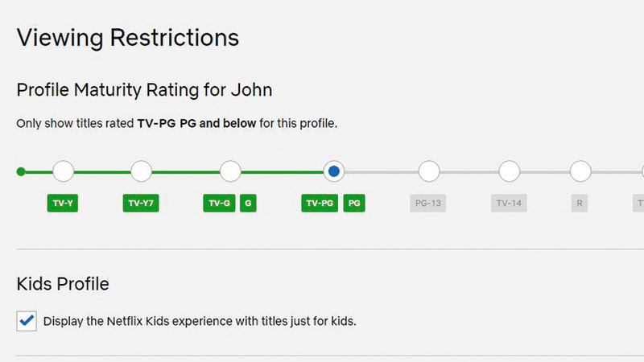The height and width of the screenshot is (362, 644).
Task: Click the green TV-G rating badge
Action: click(219, 204)
